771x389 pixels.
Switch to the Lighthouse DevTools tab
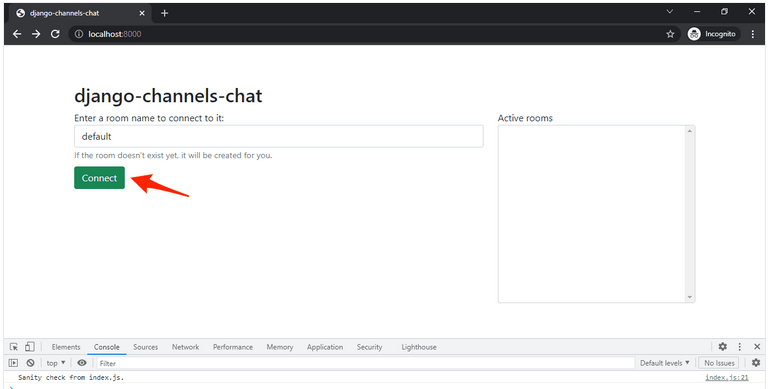click(x=419, y=347)
